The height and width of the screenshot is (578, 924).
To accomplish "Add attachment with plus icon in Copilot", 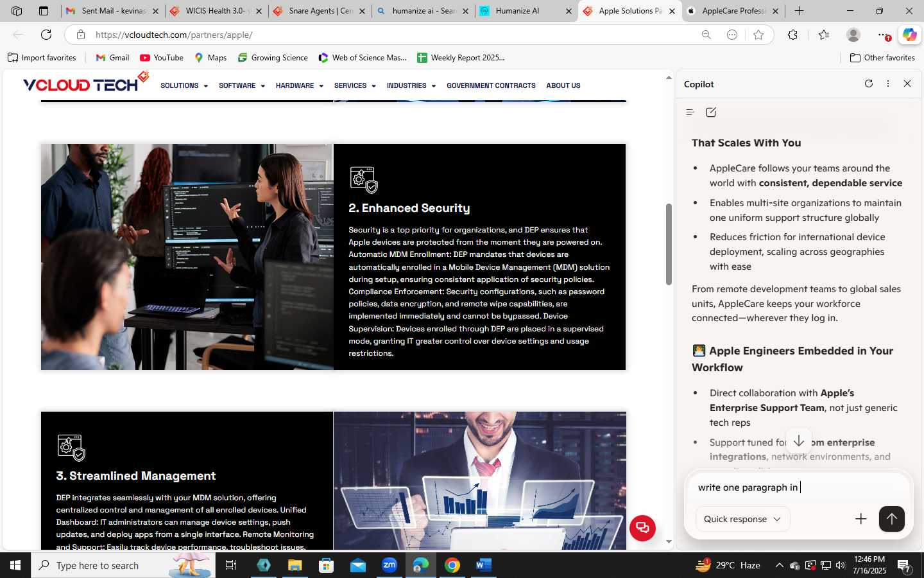I will (x=861, y=519).
